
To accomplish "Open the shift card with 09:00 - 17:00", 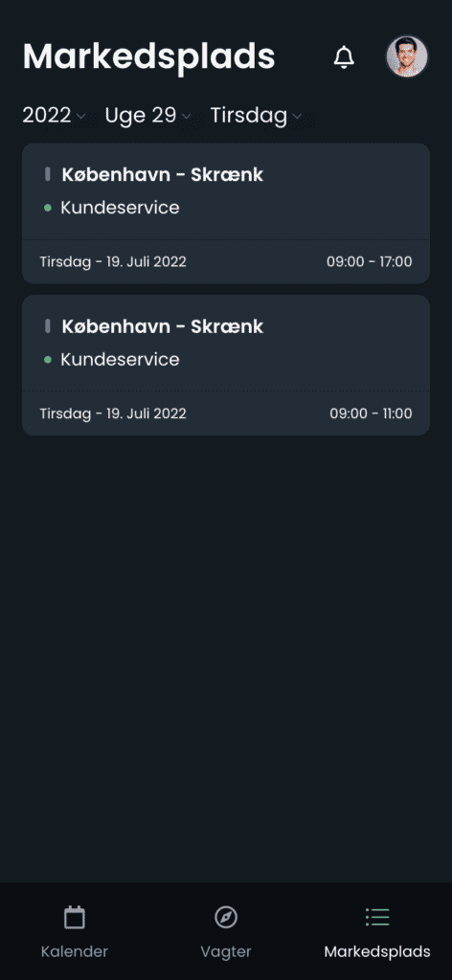I will click(x=226, y=213).
